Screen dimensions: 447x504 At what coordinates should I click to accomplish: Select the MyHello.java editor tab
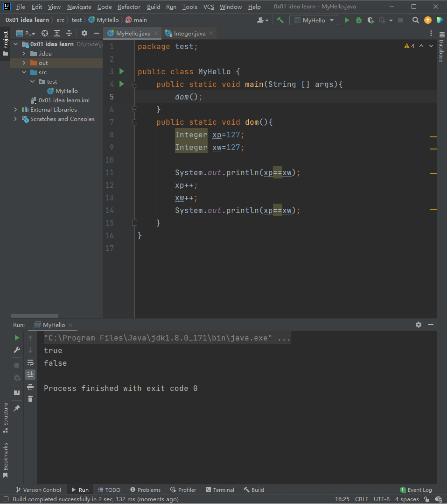tap(133, 34)
